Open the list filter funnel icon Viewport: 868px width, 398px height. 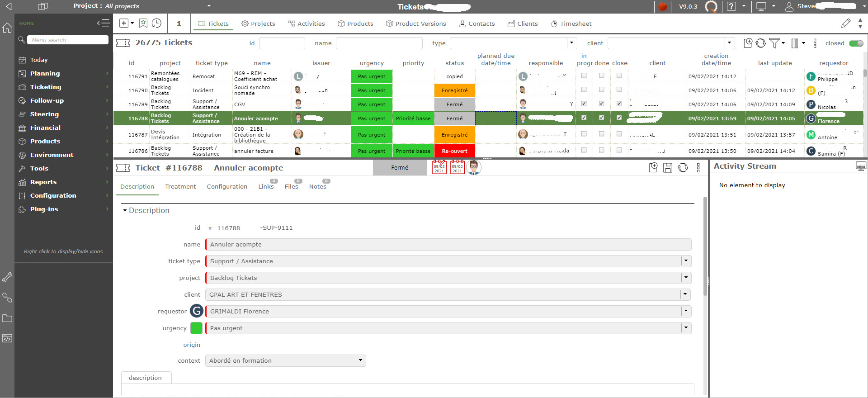[774, 43]
